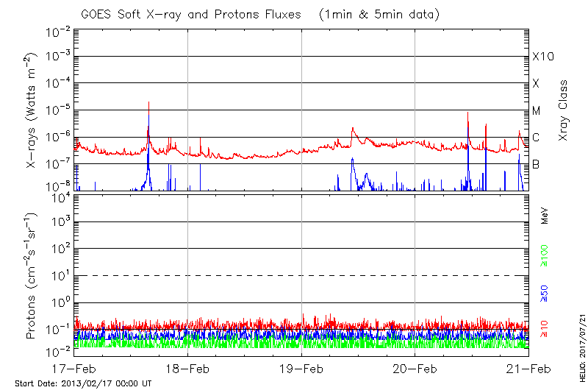Click the C class label on right axis
This screenshot has width=588, height=390.
click(537, 138)
